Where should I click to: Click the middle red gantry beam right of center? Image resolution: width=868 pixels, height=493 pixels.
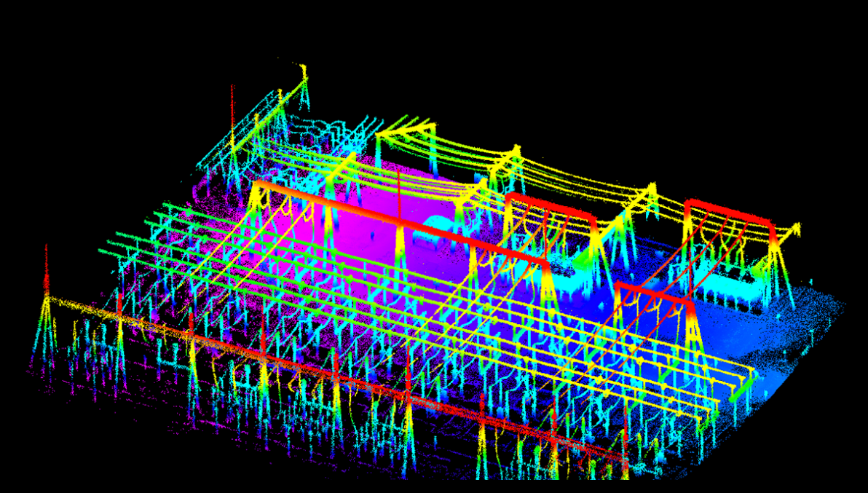point(550,204)
